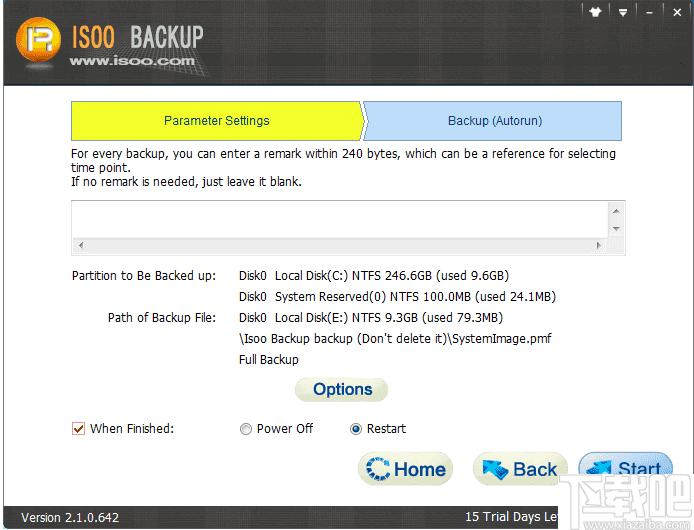694x530 pixels.
Task: Click the Isoo Backup orange logo icon
Action: pyautogui.click(x=39, y=40)
